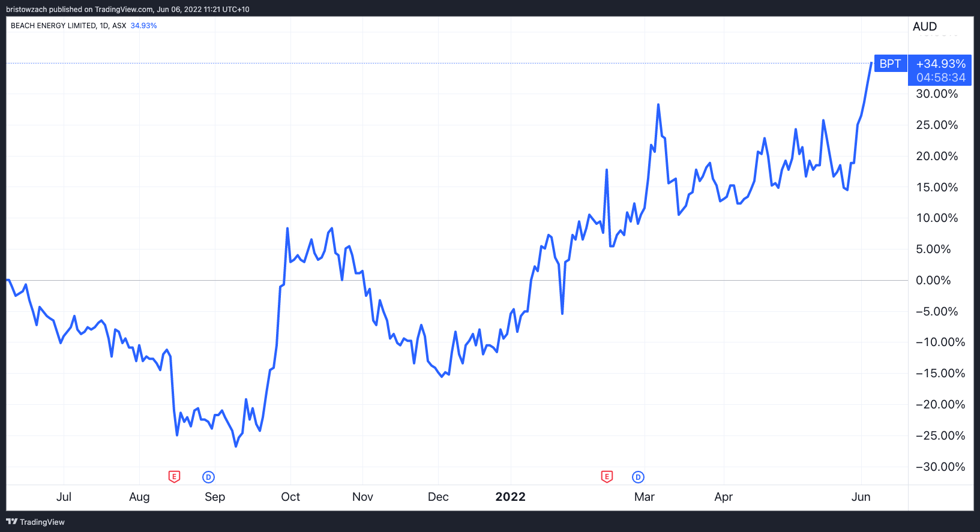
Task: Open the AUD currency selector
Action: (x=925, y=26)
